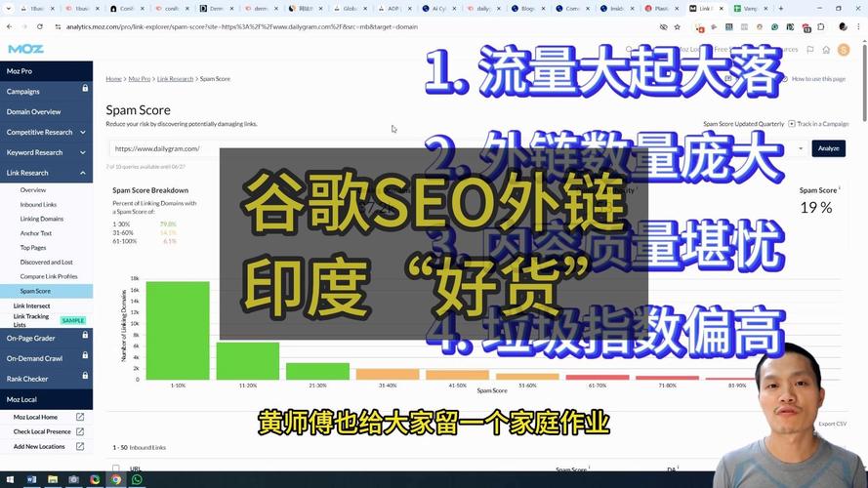
Task: Click Home breadcrumb link
Action: [x=113, y=78]
